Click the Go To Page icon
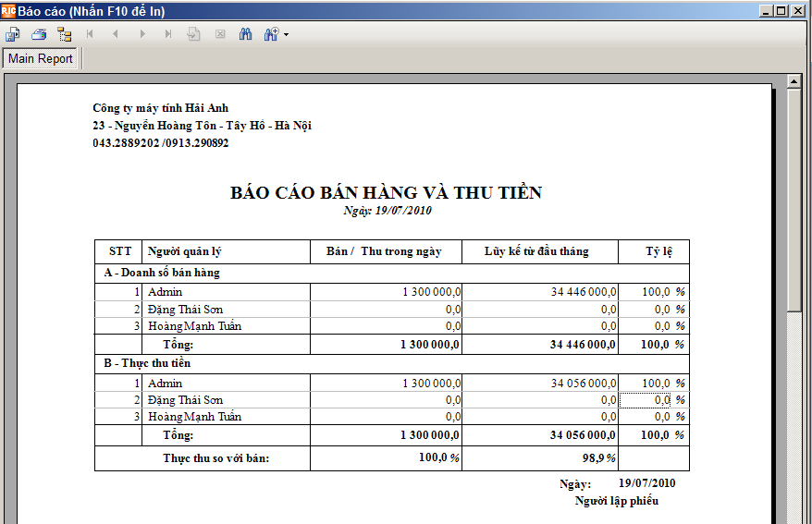This screenshot has height=524, width=812. pyautogui.click(x=193, y=34)
